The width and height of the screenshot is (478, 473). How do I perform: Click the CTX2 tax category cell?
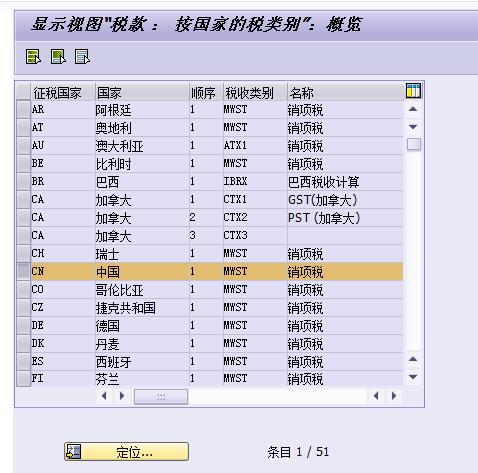point(255,218)
